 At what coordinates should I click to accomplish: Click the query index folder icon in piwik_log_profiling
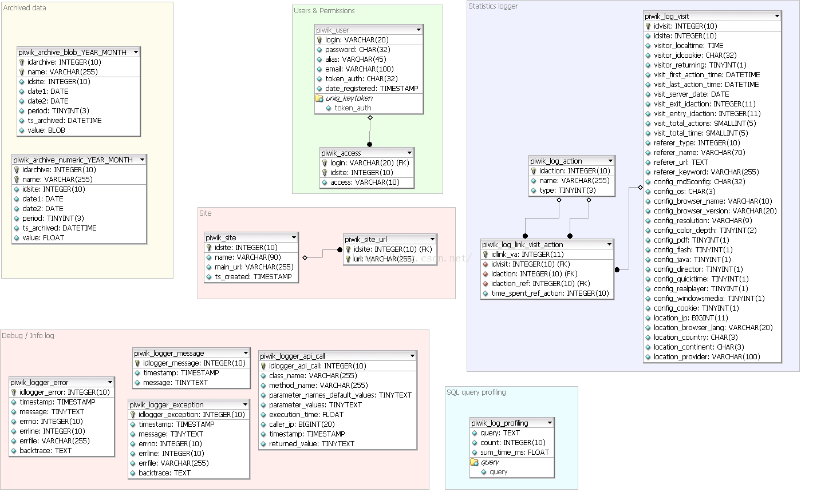click(474, 462)
